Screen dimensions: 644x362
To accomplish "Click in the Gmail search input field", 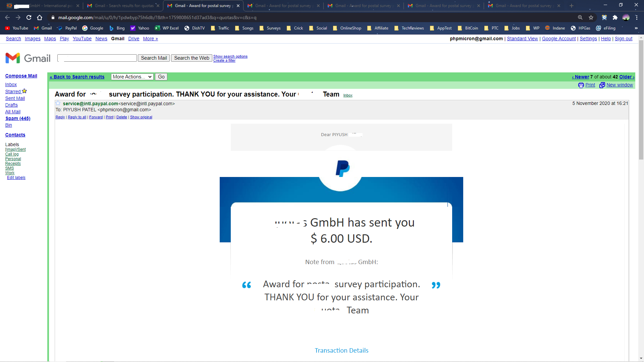I will pos(97,58).
